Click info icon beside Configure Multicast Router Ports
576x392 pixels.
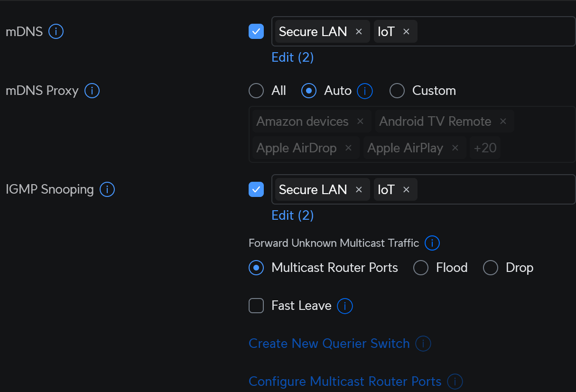(x=455, y=382)
